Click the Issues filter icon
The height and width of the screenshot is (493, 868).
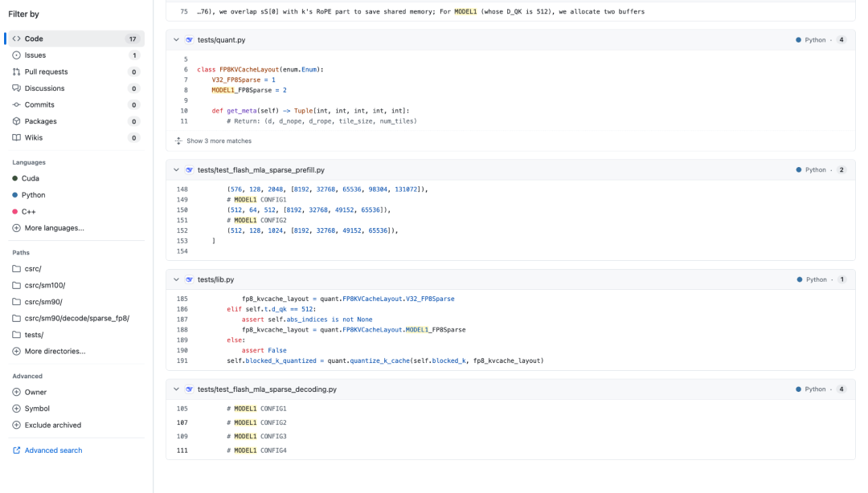coord(17,55)
